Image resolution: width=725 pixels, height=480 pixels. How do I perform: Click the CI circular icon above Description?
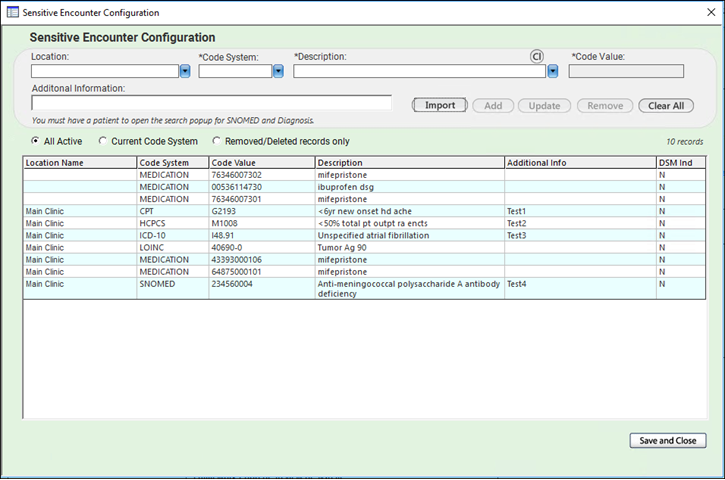536,56
